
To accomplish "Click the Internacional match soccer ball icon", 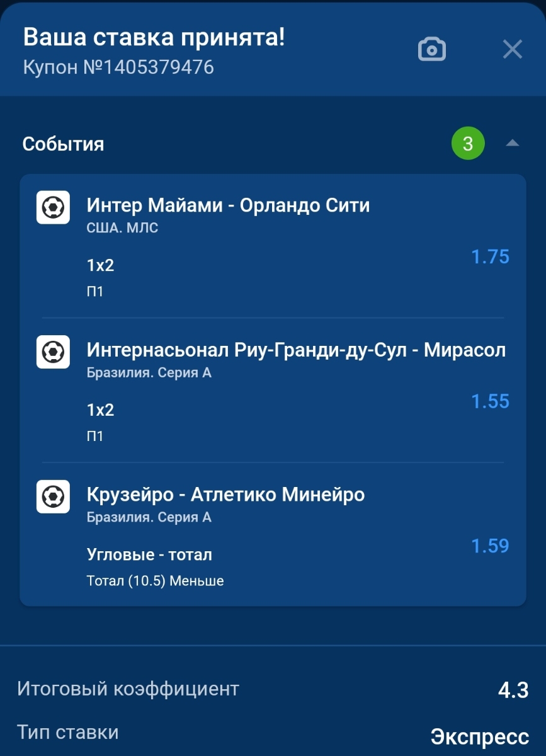I will pos(53,352).
